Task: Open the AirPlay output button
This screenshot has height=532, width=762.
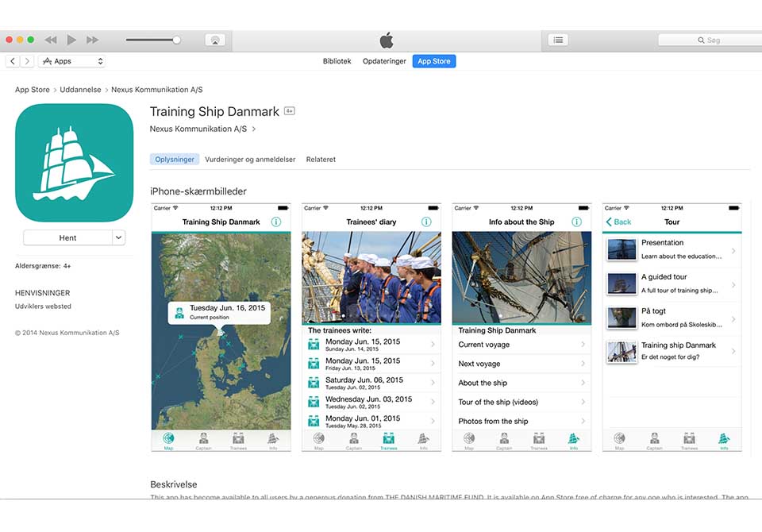Action: (x=215, y=40)
